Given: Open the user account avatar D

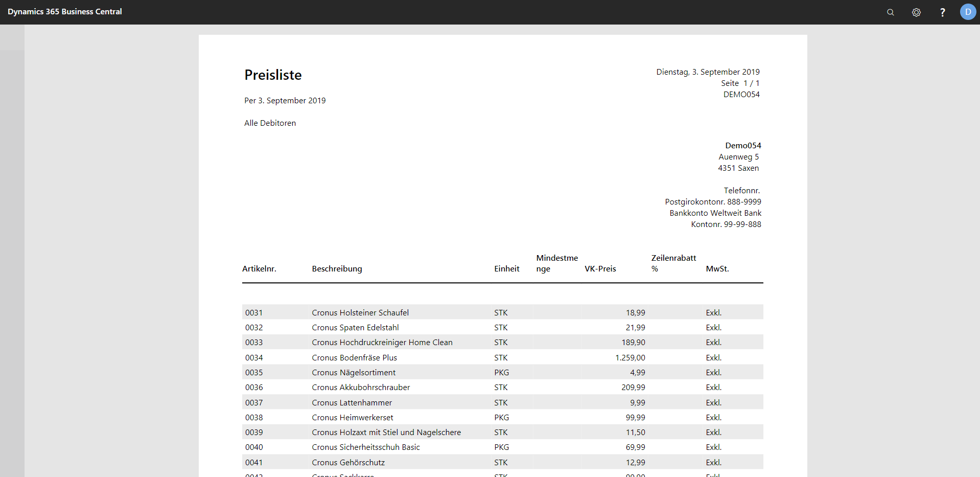Looking at the screenshot, I should coord(968,12).
